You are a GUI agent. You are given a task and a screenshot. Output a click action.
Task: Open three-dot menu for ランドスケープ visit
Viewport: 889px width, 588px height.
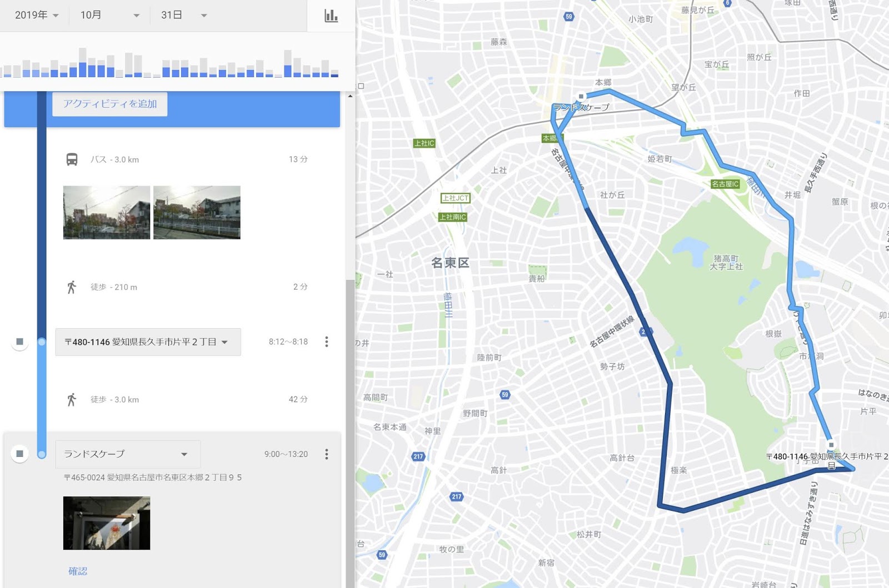point(327,454)
